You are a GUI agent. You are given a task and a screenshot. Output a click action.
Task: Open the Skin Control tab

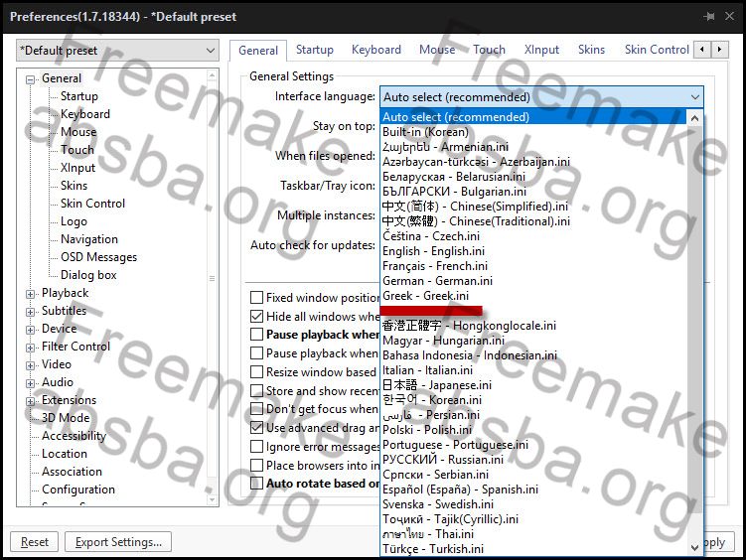(x=657, y=50)
